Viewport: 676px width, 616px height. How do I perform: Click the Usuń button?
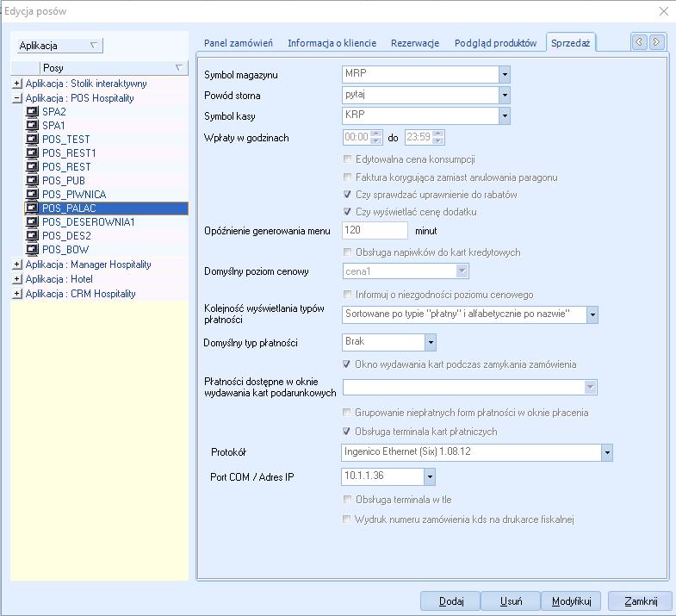click(x=511, y=601)
